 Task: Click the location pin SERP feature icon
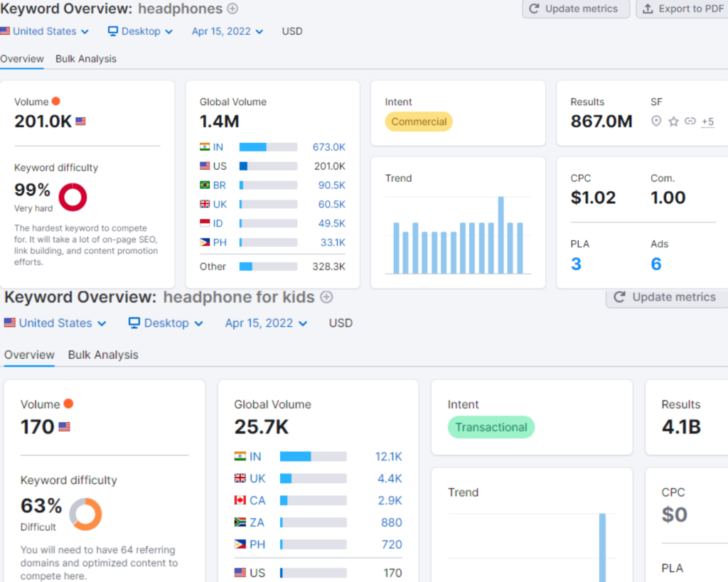[656, 122]
